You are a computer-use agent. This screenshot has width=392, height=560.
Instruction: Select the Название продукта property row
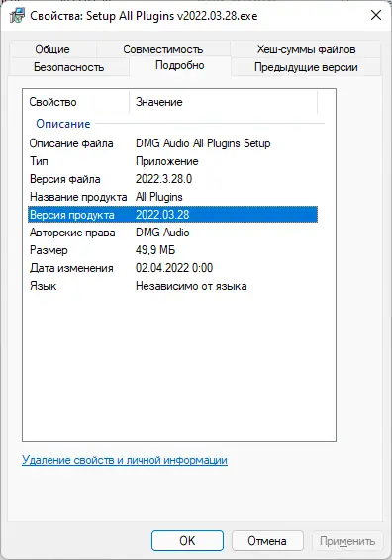172,197
